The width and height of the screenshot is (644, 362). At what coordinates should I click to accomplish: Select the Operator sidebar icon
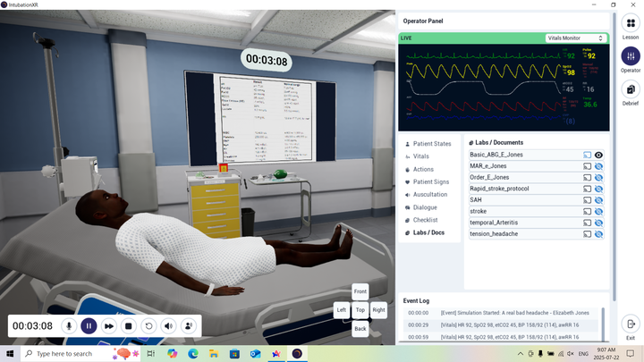tap(631, 56)
